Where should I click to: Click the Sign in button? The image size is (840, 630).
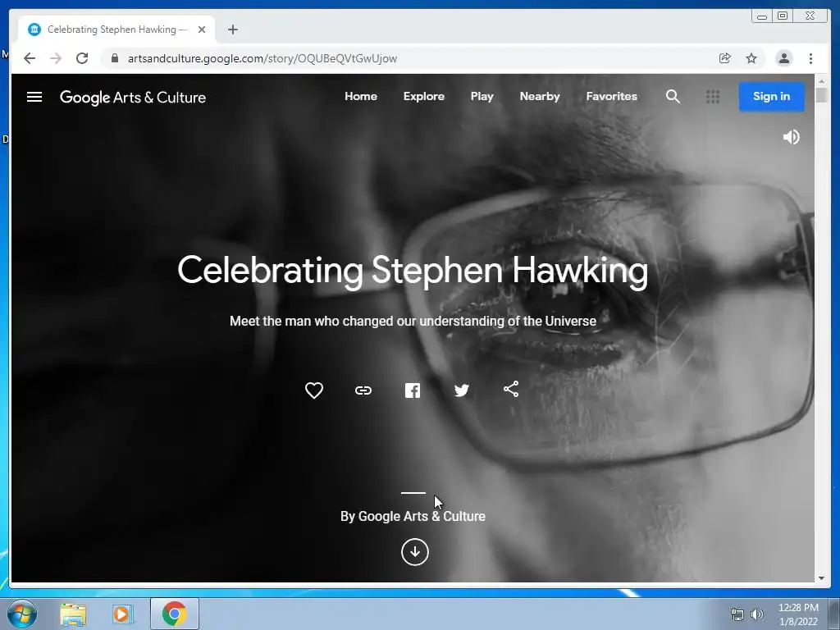click(771, 97)
